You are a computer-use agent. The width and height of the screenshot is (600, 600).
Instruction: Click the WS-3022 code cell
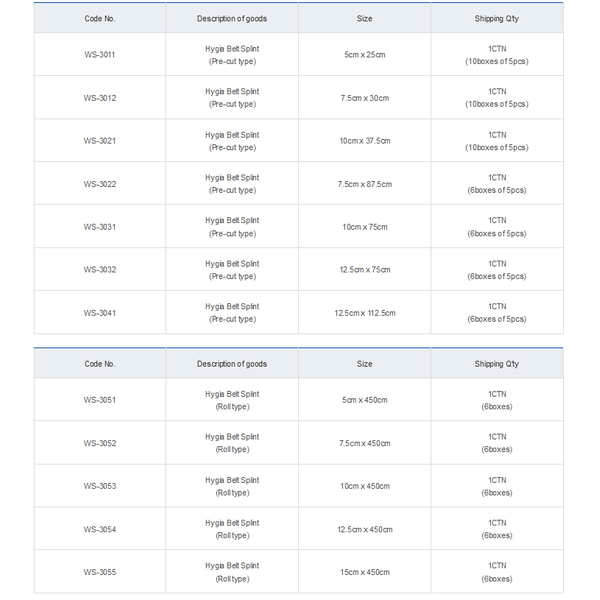click(99, 184)
